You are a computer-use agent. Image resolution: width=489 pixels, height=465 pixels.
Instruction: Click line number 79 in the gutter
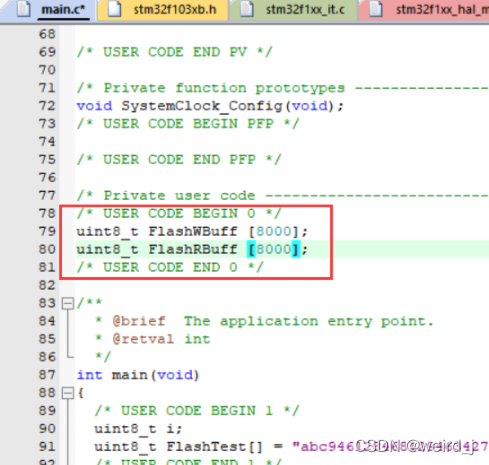point(47,231)
